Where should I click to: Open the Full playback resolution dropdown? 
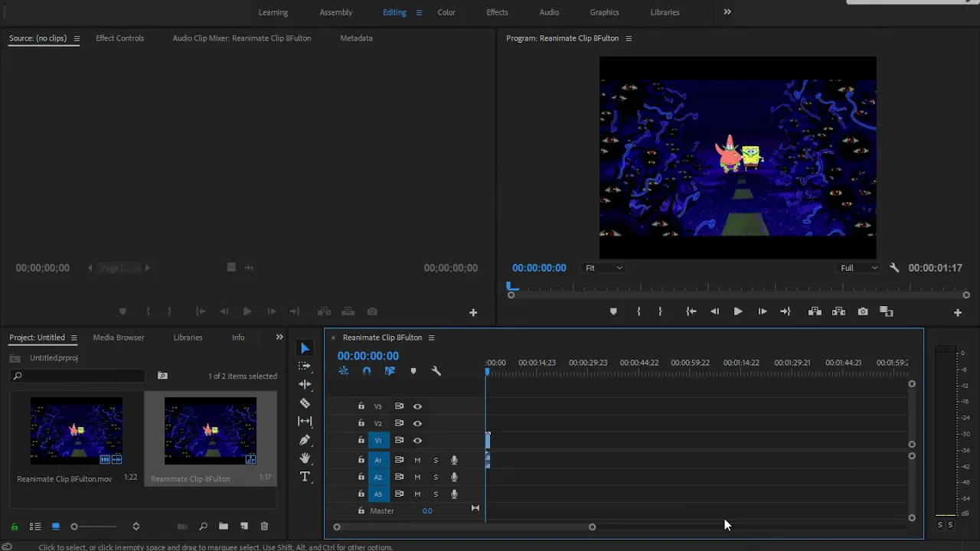(x=859, y=268)
